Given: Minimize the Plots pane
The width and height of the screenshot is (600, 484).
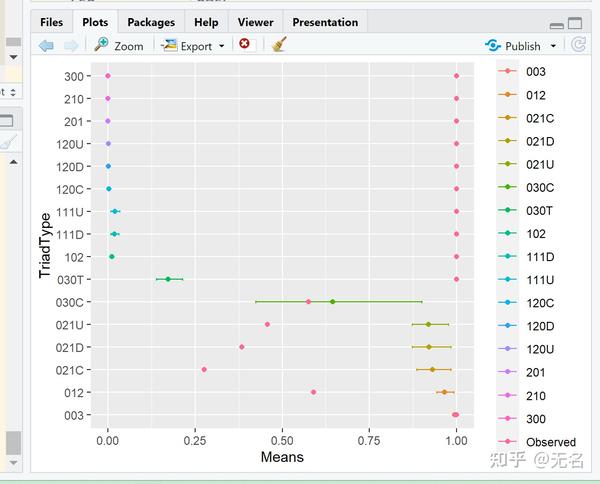Looking at the screenshot, I should click(557, 23).
